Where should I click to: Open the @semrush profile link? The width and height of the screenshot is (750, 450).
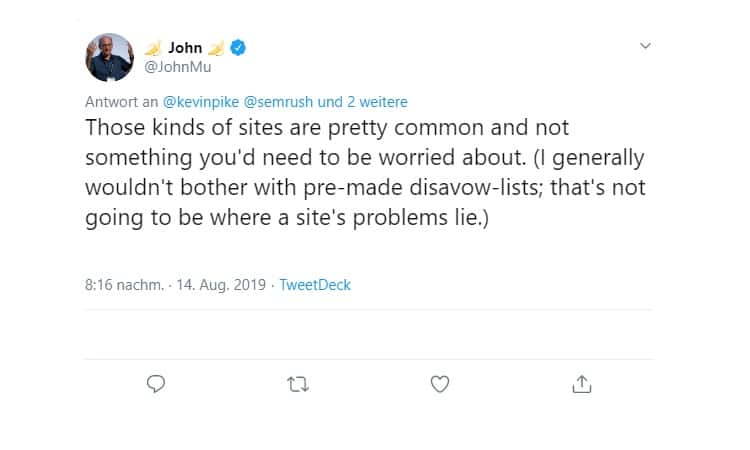278,102
